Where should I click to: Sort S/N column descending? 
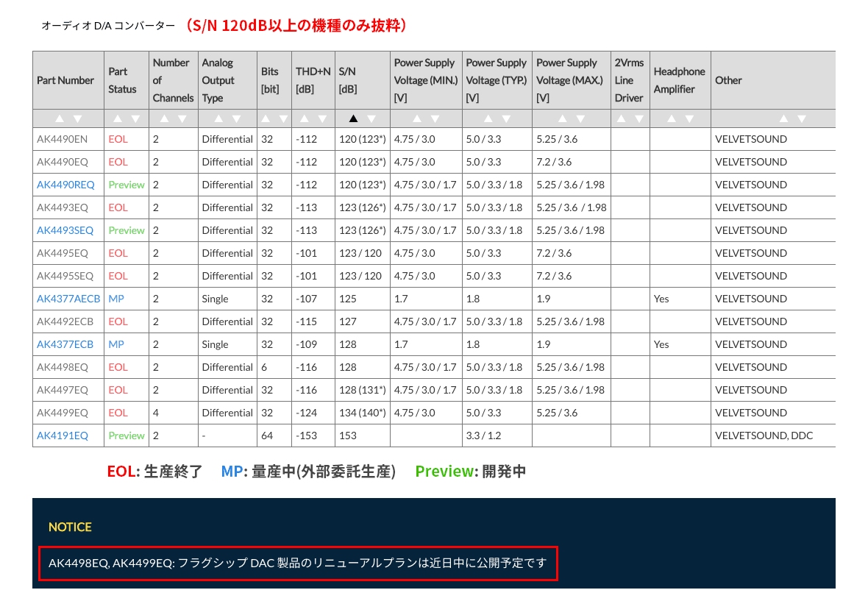pos(371,118)
